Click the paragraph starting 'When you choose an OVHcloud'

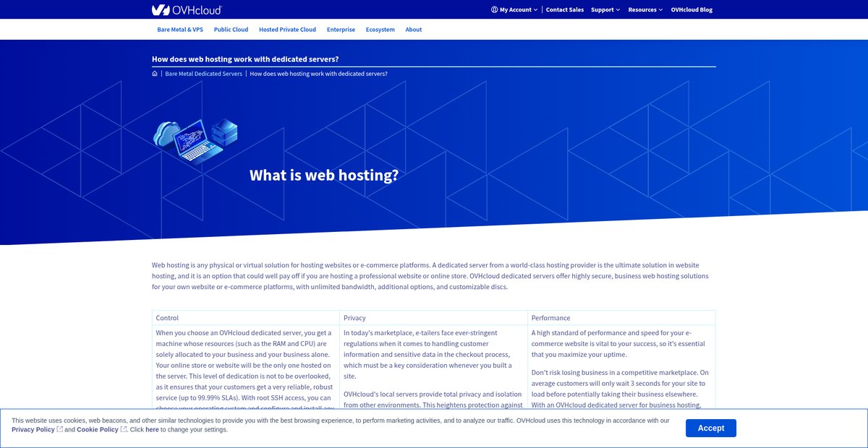pyautogui.click(x=244, y=369)
